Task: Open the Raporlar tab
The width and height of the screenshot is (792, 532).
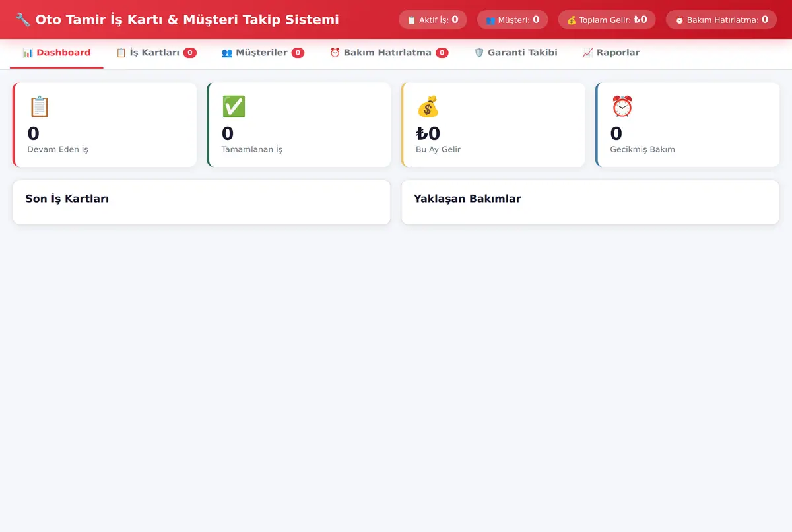Action: [610, 53]
